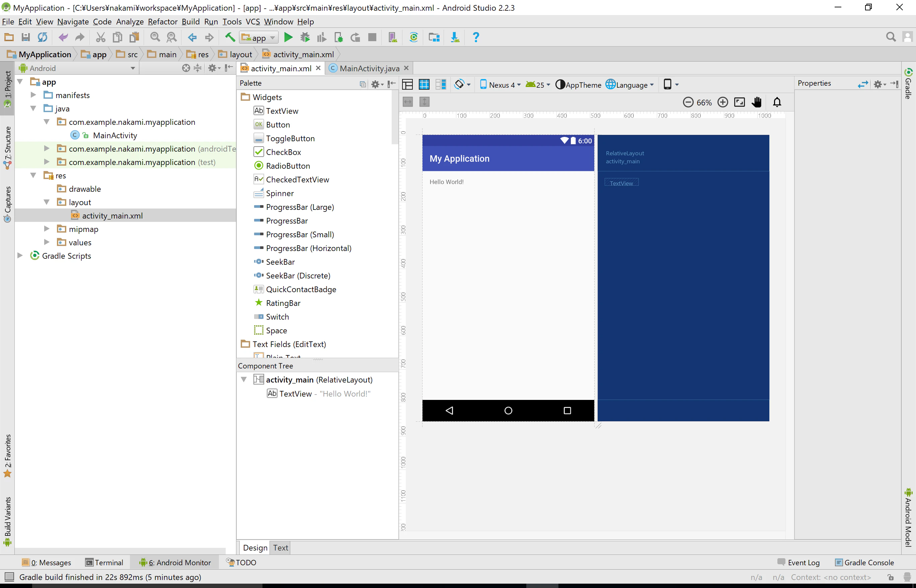Click the Synchronize icon in the main toolbar
Viewport: 916px width, 588px height.
tap(43, 37)
